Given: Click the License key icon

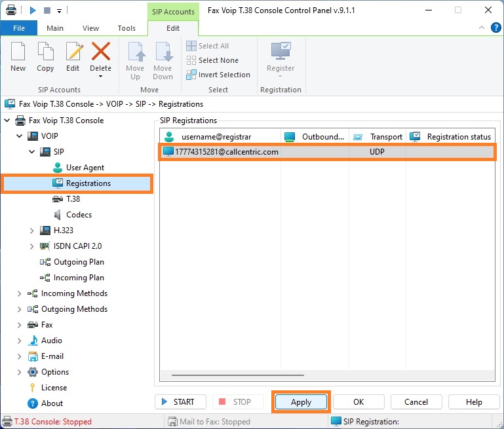Looking at the screenshot, I should coord(32,388).
